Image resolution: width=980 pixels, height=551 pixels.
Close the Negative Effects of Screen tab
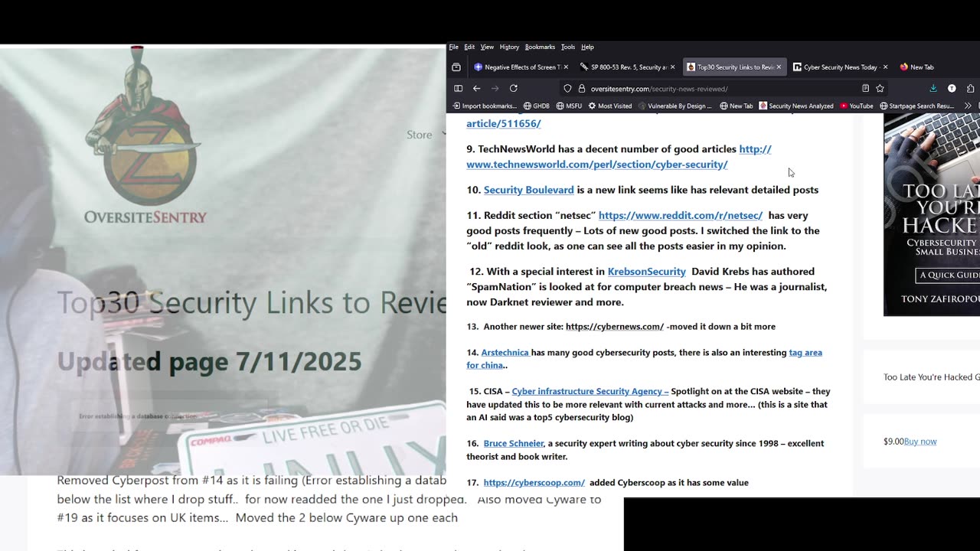tap(566, 67)
